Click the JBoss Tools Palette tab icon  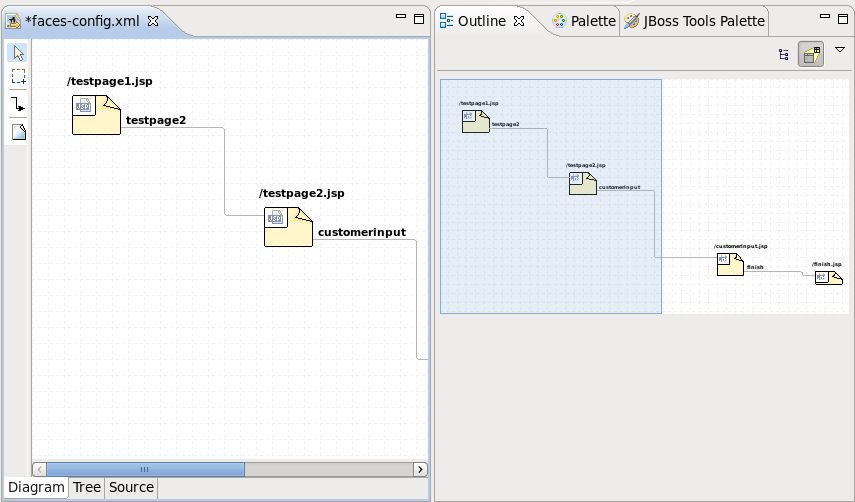tap(631, 21)
